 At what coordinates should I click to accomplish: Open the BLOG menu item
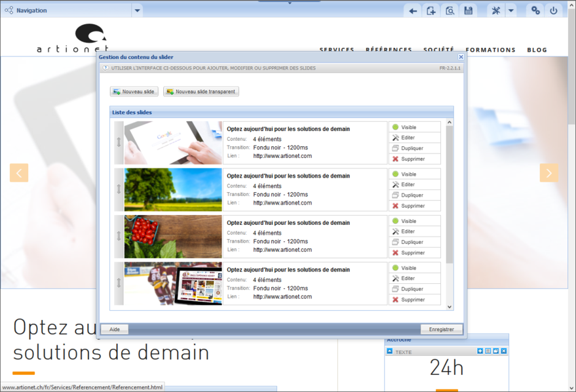pos(537,50)
